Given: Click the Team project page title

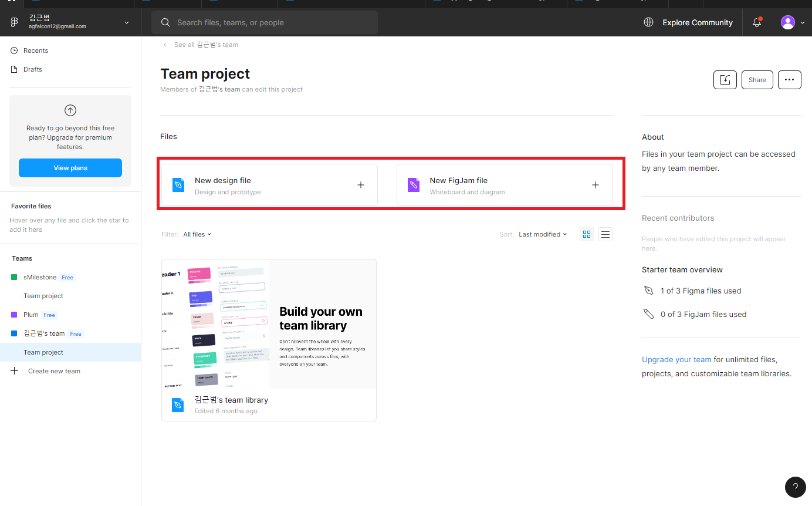Looking at the screenshot, I should tap(205, 74).
